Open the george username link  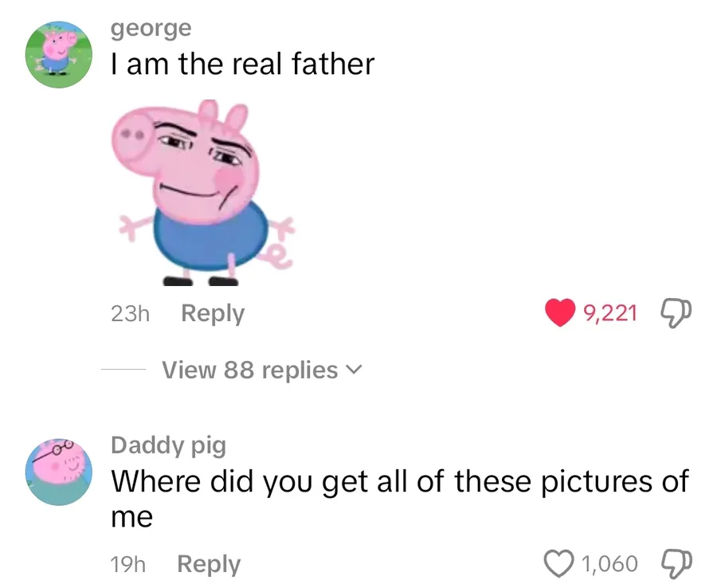pos(151,28)
